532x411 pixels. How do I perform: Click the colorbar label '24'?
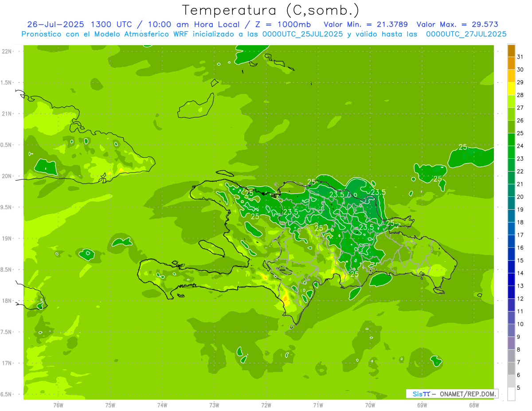(x=520, y=146)
